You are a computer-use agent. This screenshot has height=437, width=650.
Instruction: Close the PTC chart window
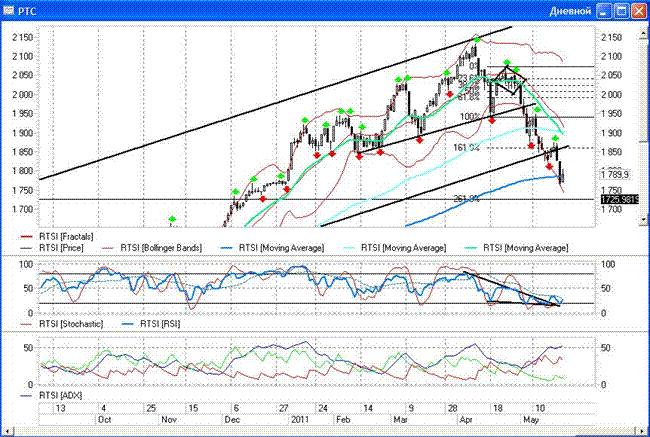tap(639, 11)
